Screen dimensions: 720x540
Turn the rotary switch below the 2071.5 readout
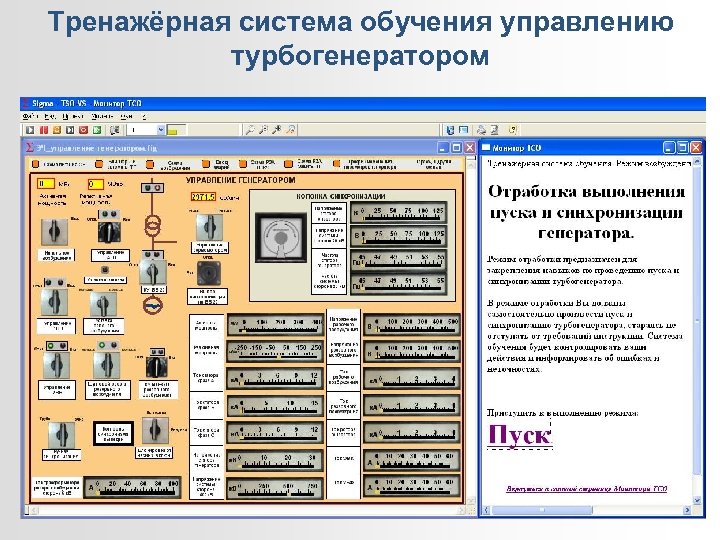coord(209,227)
